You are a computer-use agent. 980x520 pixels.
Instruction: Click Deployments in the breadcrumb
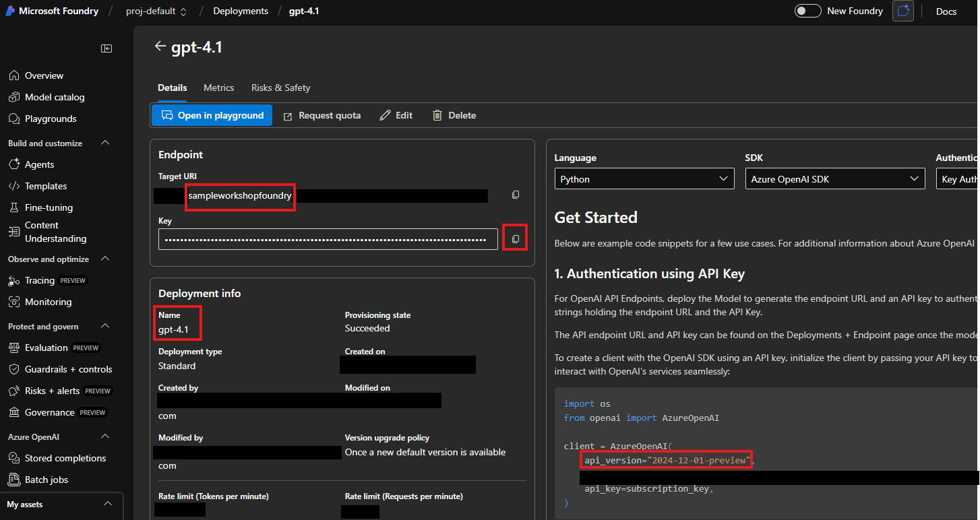241,11
